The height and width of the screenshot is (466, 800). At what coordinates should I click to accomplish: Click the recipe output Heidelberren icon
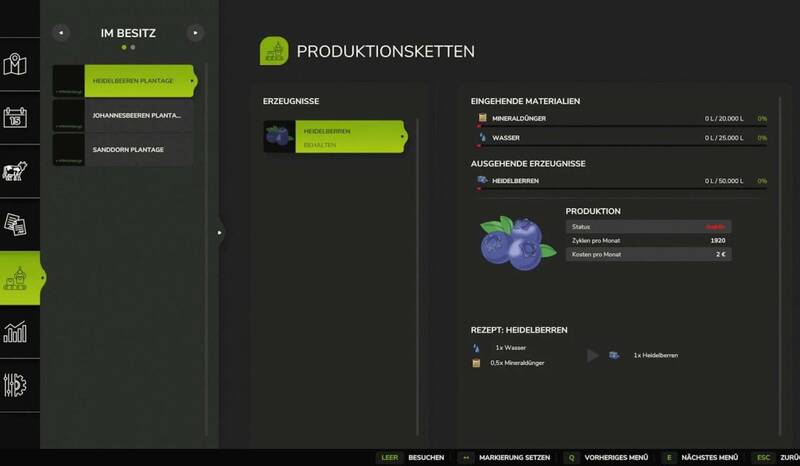tap(614, 355)
